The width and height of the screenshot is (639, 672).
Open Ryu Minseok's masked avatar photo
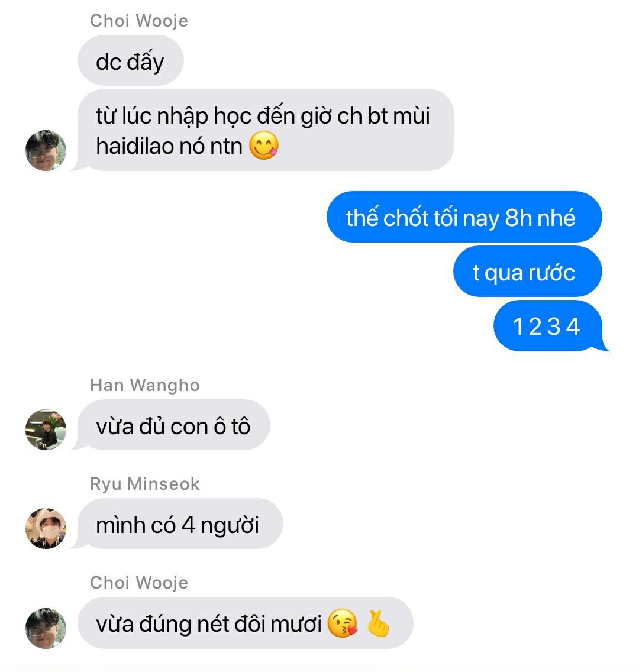pos(46,528)
